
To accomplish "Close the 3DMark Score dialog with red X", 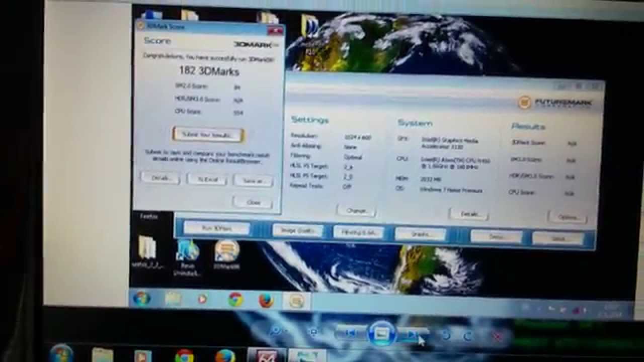I will (x=275, y=31).
